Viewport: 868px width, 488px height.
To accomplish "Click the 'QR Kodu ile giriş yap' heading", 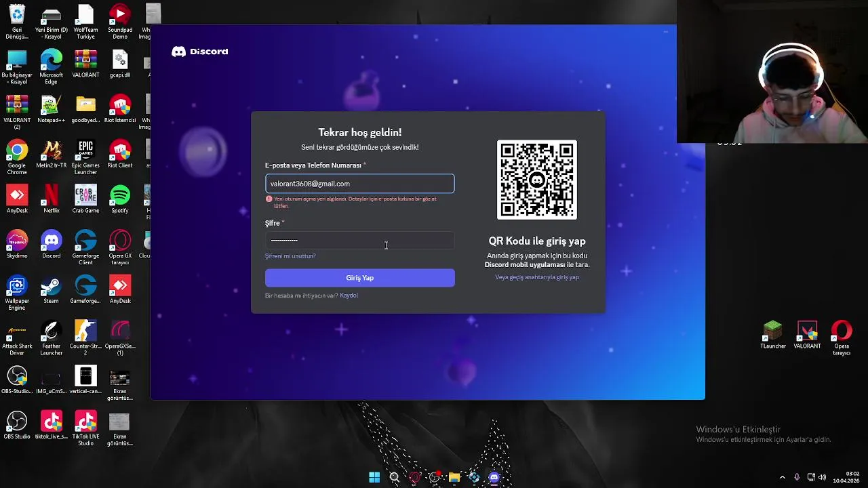I will (537, 241).
